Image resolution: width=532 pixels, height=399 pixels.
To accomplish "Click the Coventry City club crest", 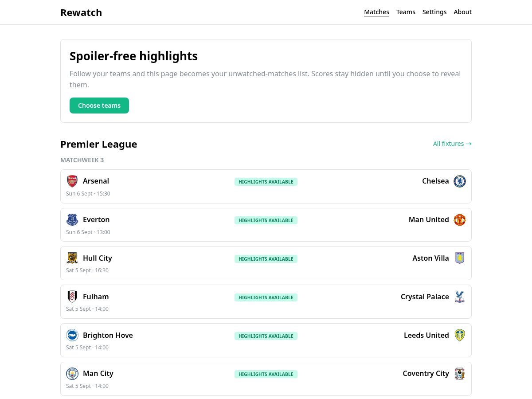I will point(460,374).
